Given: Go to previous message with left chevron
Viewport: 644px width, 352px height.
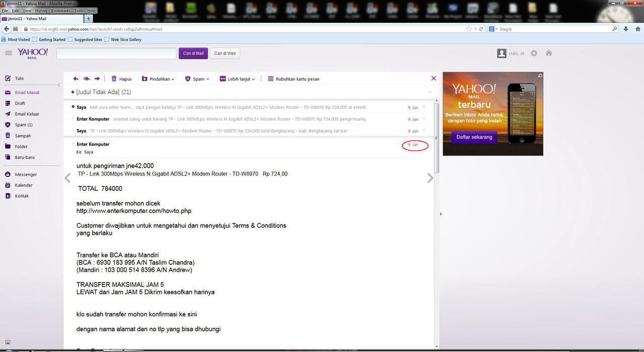Looking at the screenshot, I should pyautogui.click(x=67, y=178).
